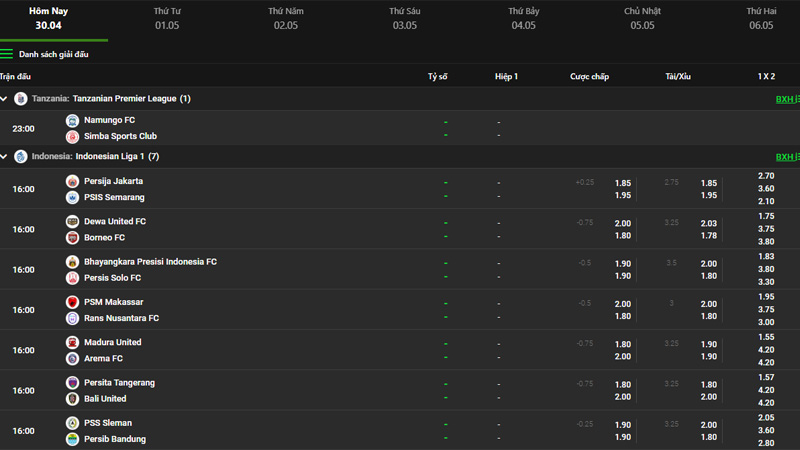
Task: Click Simba Sports Club team logo
Action: pos(72,136)
